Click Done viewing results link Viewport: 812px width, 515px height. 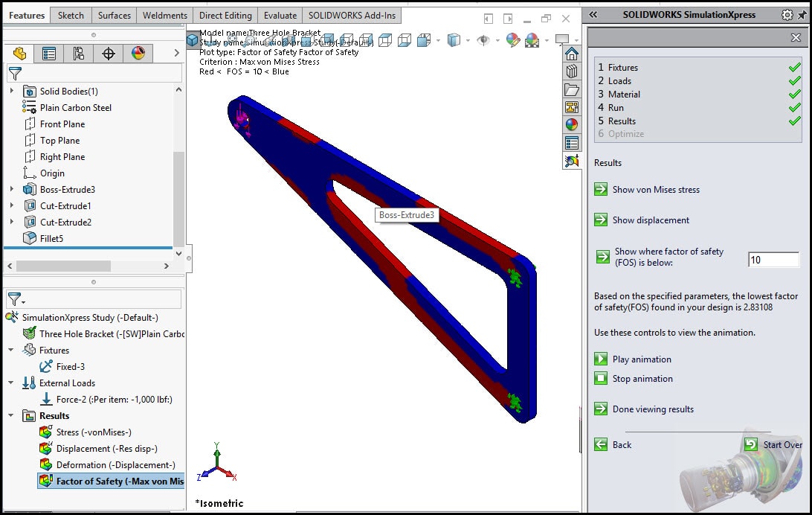pos(653,409)
